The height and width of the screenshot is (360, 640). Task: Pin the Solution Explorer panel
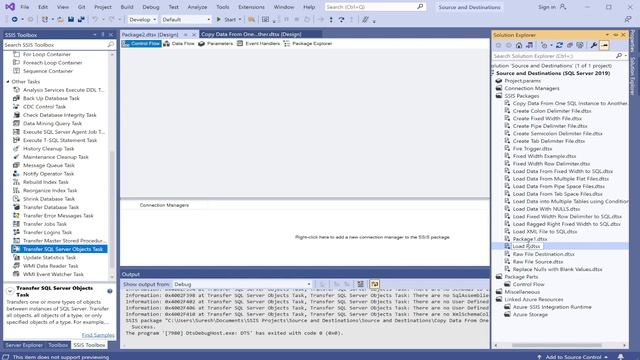pos(616,35)
